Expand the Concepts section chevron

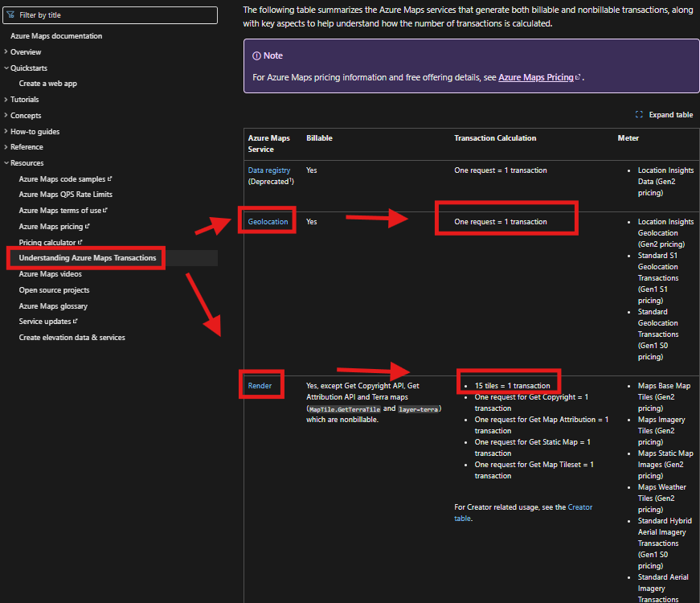[6, 115]
